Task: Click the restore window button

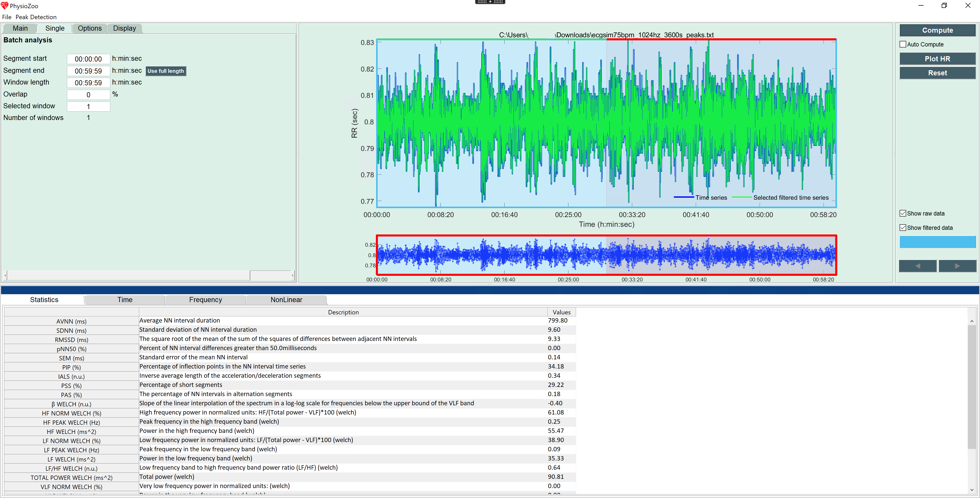Action: click(x=944, y=6)
